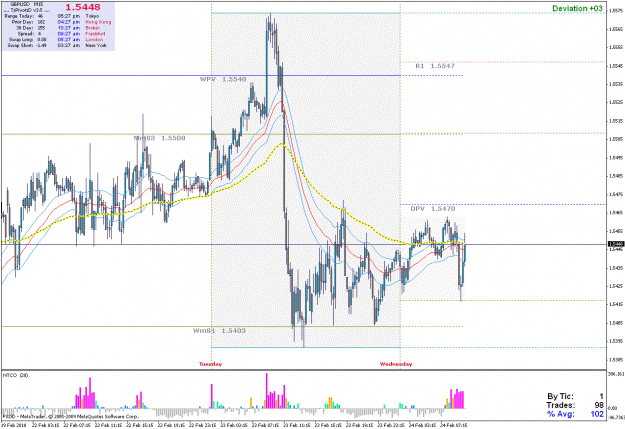Click the 22 Feb 23:15 time axis label
The width and height of the screenshot is (625, 429).
coord(204,425)
